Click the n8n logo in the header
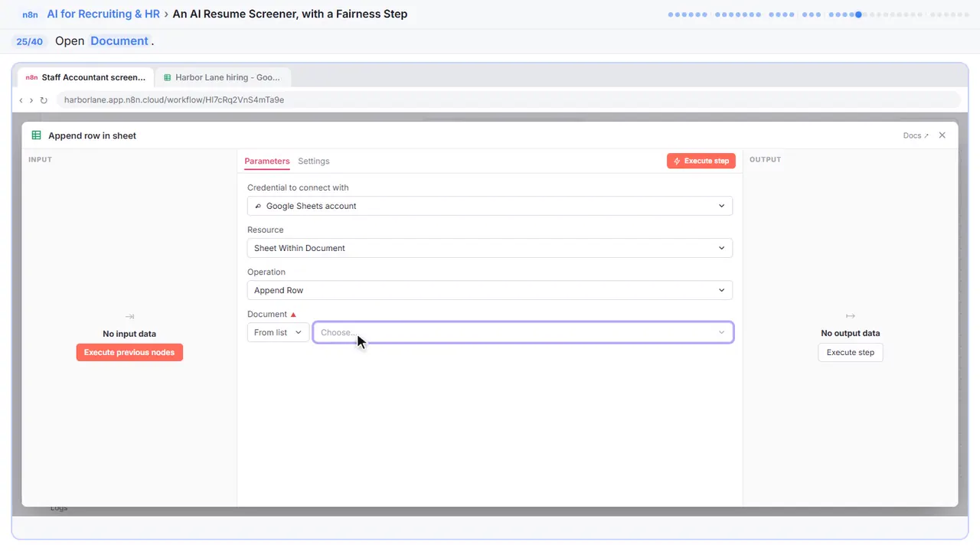Viewport: 980px width, 551px height. (29, 14)
